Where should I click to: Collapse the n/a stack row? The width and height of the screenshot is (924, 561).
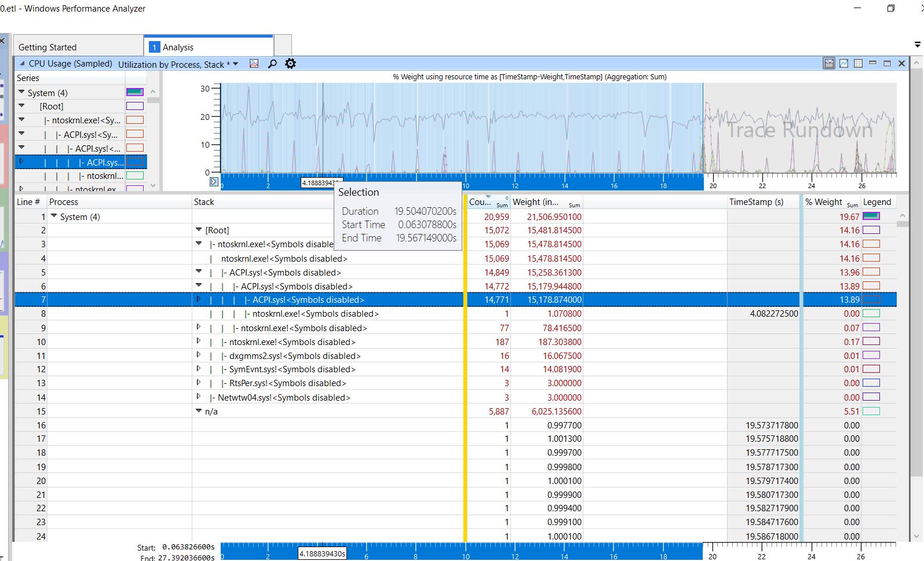click(x=199, y=410)
